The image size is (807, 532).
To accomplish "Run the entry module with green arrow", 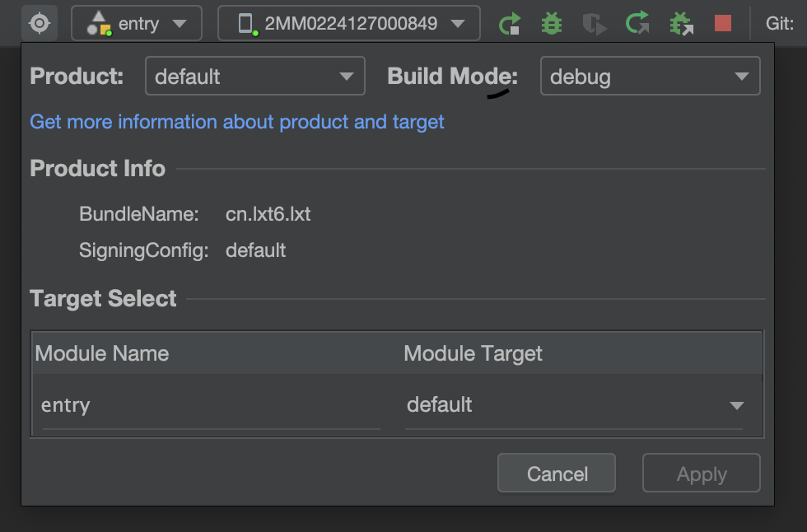I will click(511, 23).
